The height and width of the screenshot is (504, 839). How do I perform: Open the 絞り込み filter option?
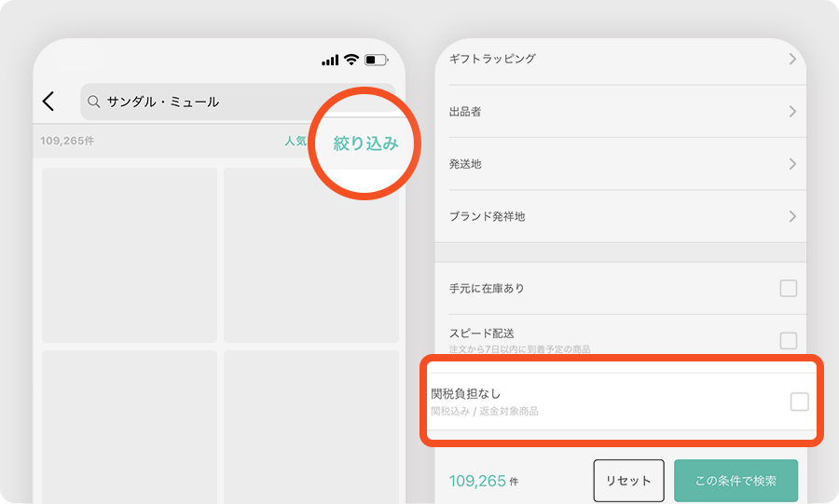pos(365,143)
